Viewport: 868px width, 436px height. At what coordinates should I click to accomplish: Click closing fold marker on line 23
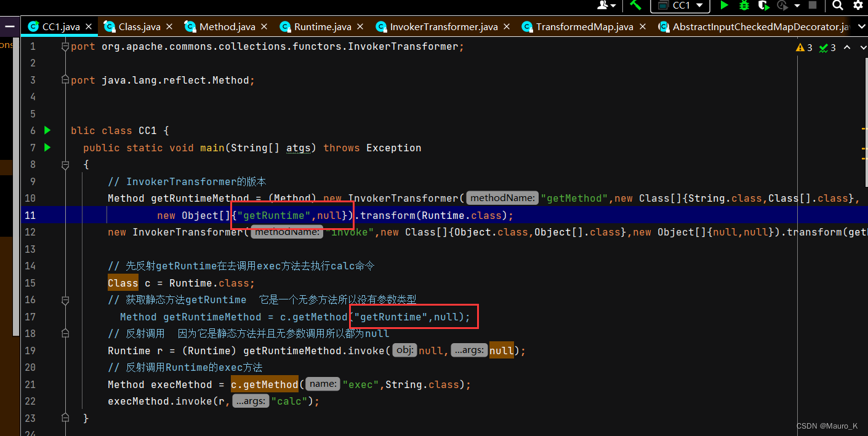[65, 418]
